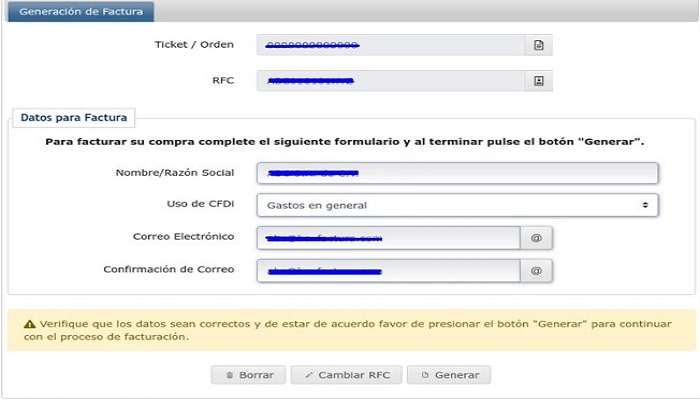Viewport: 700px width, 400px height.
Task: Click the @ icon next to Correo Electrónico
Action: [x=536, y=238]
